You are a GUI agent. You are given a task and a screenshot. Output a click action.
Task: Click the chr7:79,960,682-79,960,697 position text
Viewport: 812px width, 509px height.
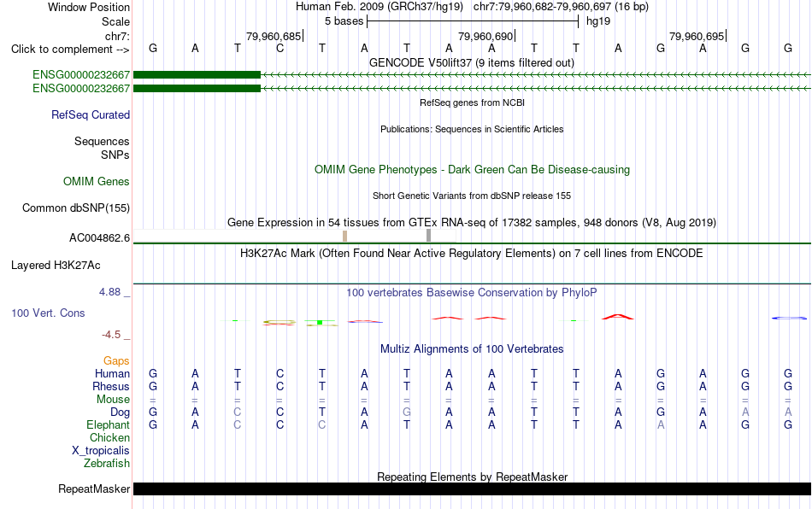point(561,7)
